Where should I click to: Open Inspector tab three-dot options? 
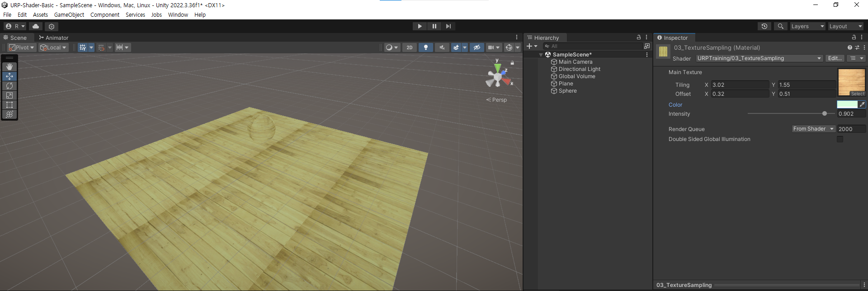pos(862,38)
